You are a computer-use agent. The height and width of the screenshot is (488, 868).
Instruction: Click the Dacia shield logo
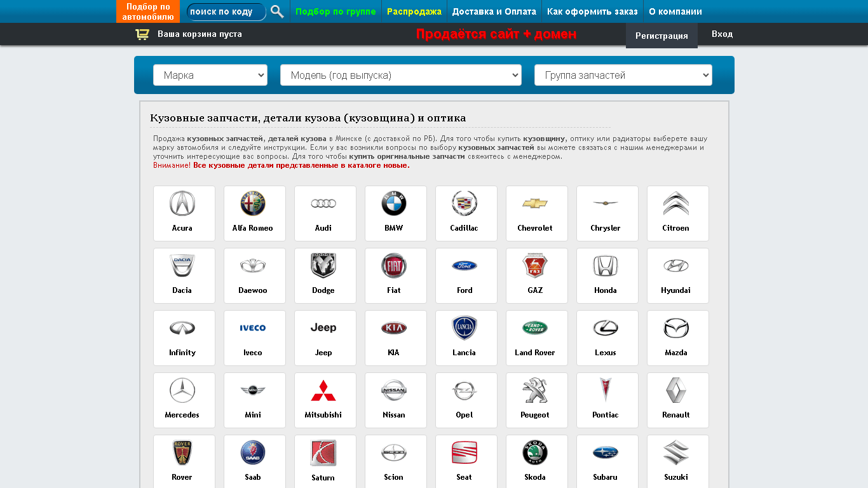click(182, 266)
